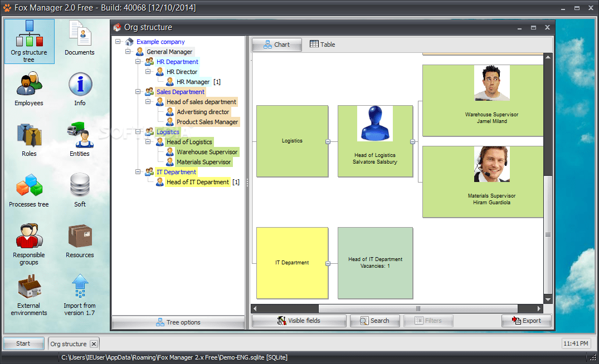Open the Tree options menu
Image resolution: width=599 pixels, height=364 pixels.
pos(178,322)
